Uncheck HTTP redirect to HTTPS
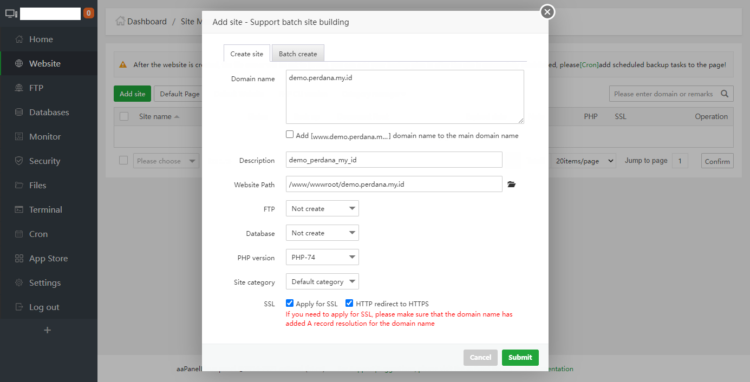Image resolution: width=750 pixels, height=382 pixels. pos(349,303)
